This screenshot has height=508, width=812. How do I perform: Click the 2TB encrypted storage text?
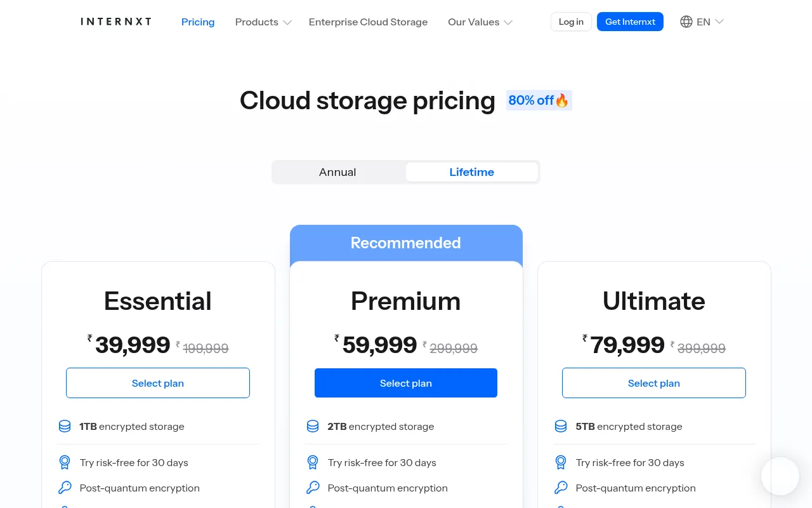(x=381, y=427)
